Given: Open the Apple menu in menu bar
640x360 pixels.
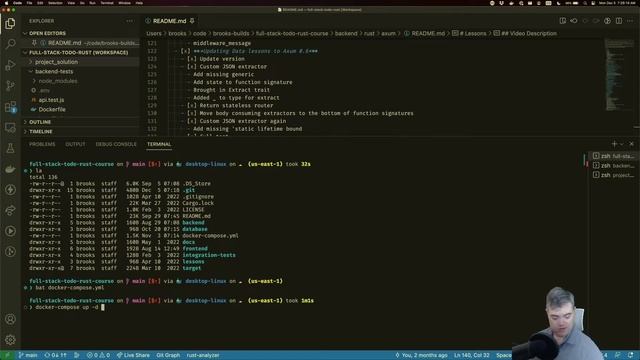Looking at the screenshot, I should [6, 3].
